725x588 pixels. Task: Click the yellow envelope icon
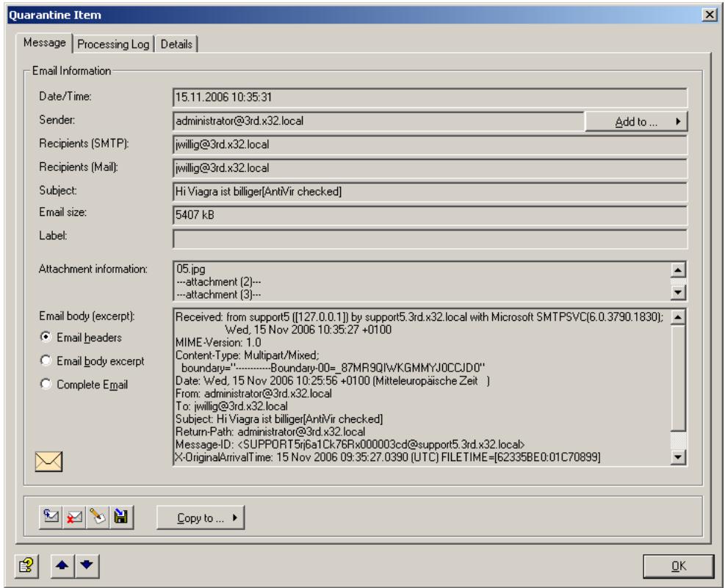click(x=48, y=462)
